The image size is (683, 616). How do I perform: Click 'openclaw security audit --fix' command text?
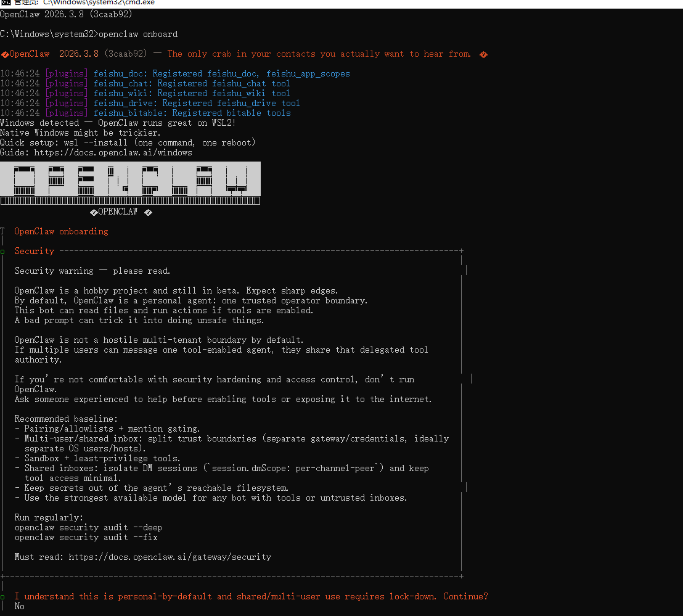click(86, 537)
